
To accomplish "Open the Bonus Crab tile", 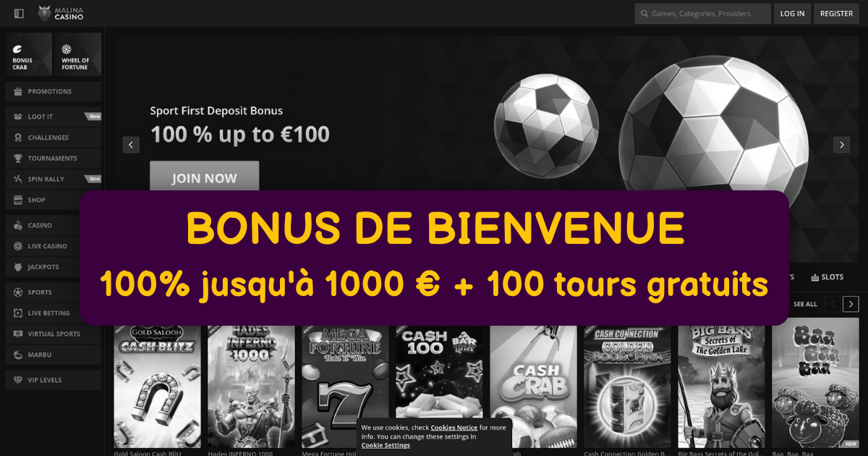I will point(29,54).
